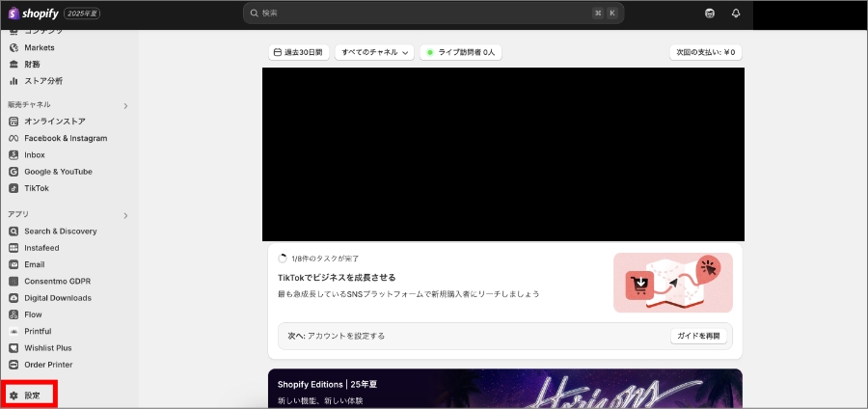868x409 pixels.
Task: Click the Email app icon
Action: click(x=14, y=264)
